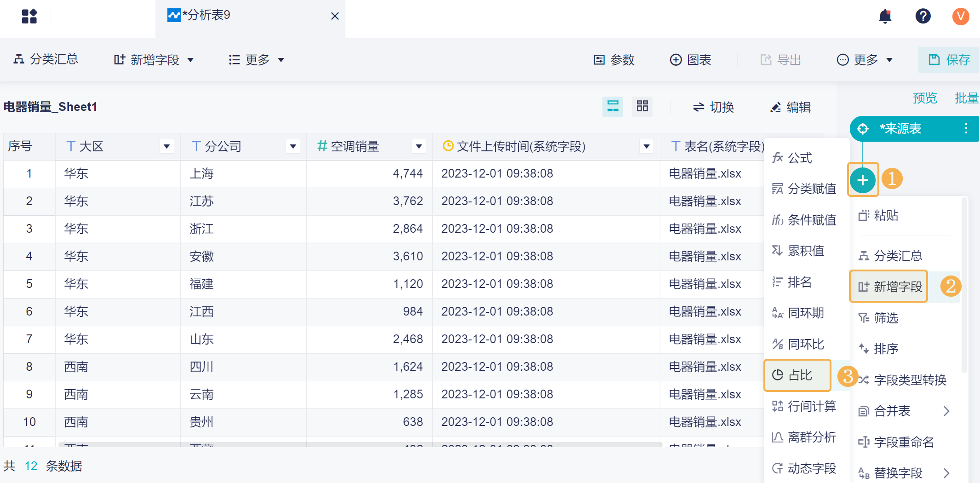Choose 占比 from the field submenu
The image size is (980, 483).
[x=797, y=375]
